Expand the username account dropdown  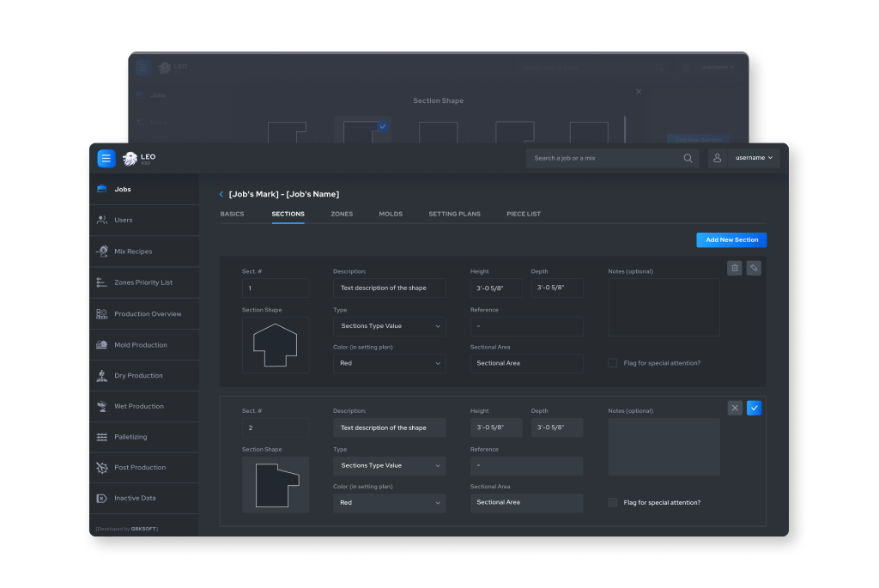[x=753, y=158]
